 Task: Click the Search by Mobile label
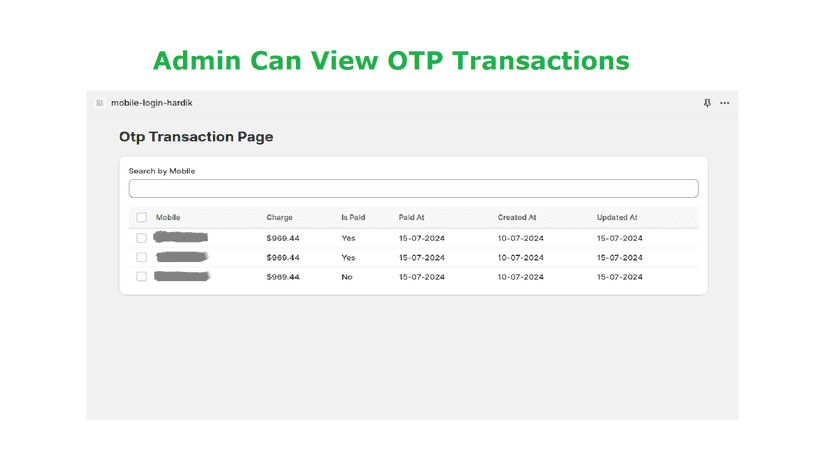[x=162, y=171]
